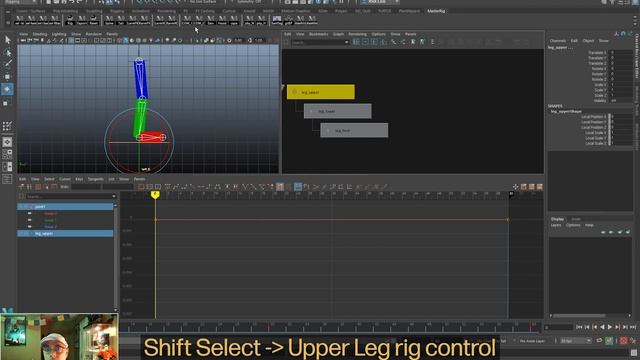Viewport: 640px width, 360px height.
Task: Select joint1 in Graph Editor outliner
Action: click(65, 207)
